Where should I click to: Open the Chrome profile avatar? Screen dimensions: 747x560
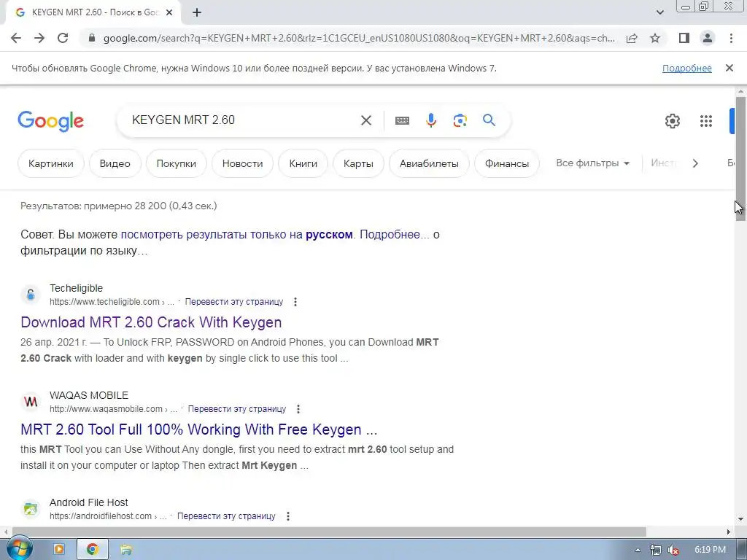click(708, 38)
